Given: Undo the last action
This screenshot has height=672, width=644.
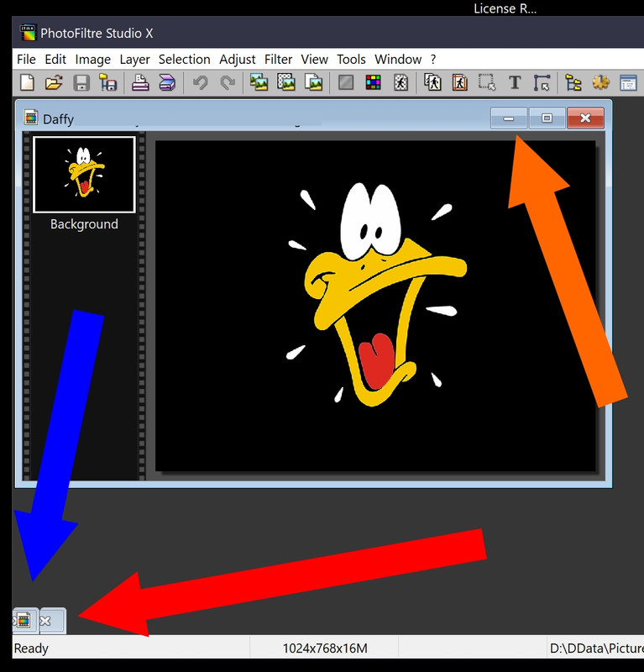Looking at the screenshot, I should pos(200,82).
